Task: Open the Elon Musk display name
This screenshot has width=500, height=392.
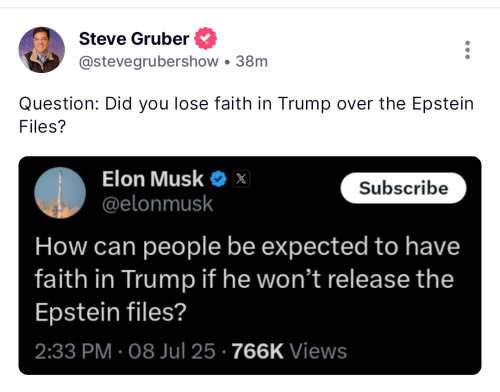Action: point(153,179)
